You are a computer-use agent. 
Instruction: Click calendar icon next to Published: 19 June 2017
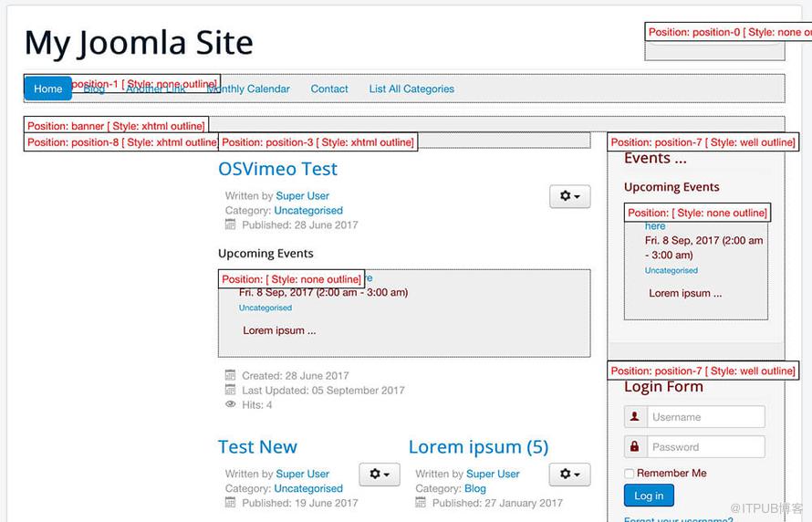[x=231, y=502]
